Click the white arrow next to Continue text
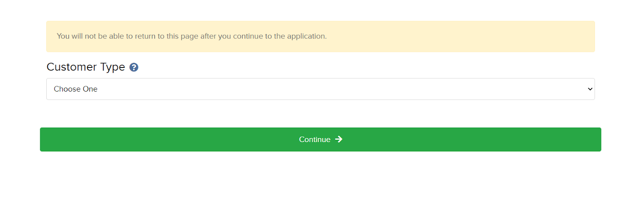This screenshot has height=204, width=644. coord(339,139)
